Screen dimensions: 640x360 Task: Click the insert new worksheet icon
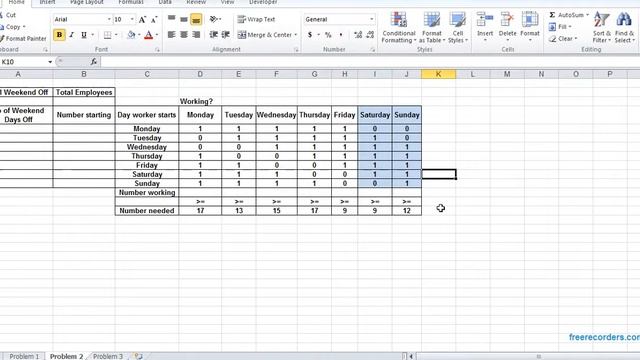[x=138, y=356]
